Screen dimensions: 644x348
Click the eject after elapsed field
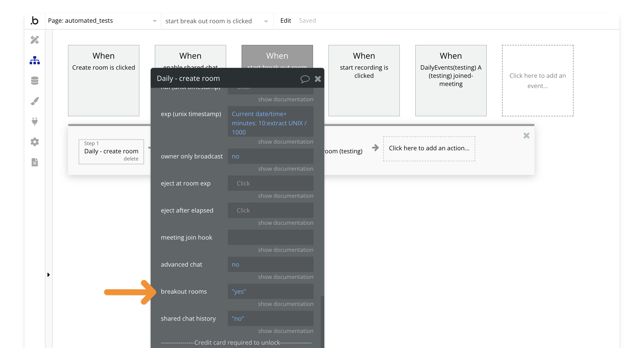click(x=271, y=210)
